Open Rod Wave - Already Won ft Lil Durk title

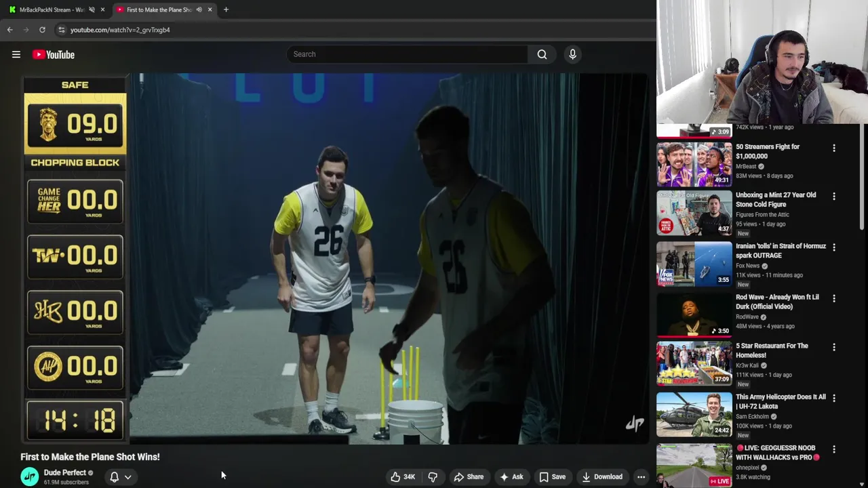coord(777,302)
